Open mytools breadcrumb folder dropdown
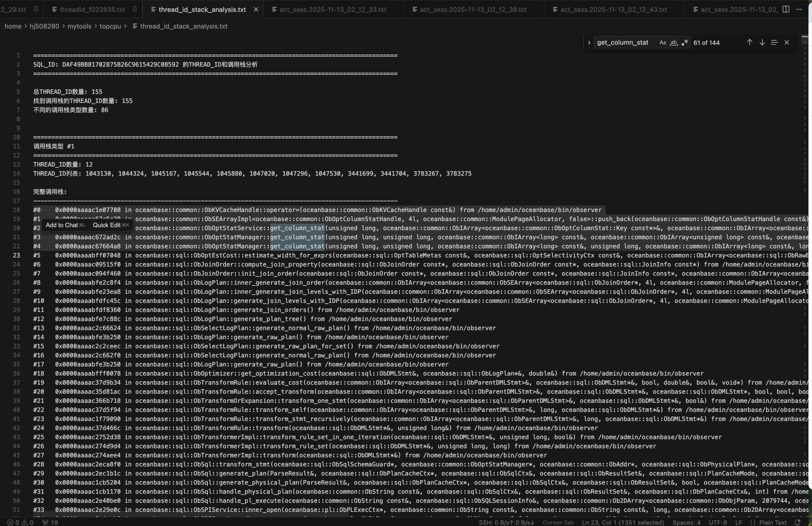The image size is (812, 526). (x=79, y=26)
